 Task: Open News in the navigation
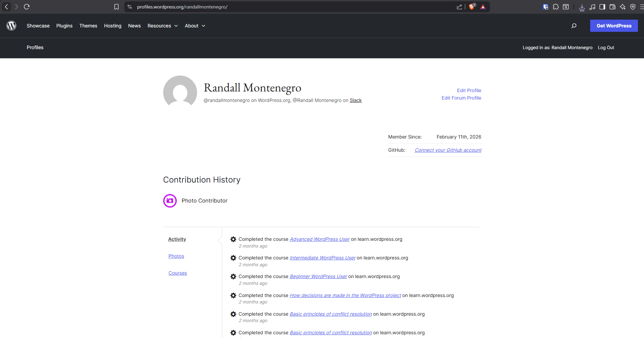click(134, 26)
